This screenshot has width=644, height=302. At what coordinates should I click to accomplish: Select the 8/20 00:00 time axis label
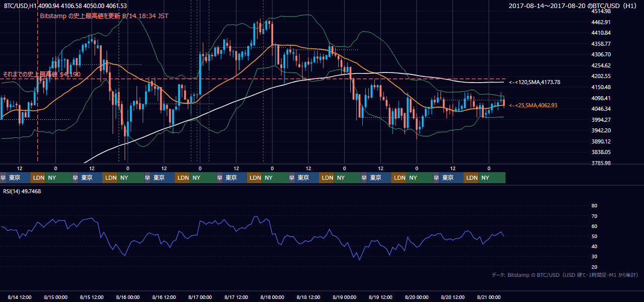point(417,297)
